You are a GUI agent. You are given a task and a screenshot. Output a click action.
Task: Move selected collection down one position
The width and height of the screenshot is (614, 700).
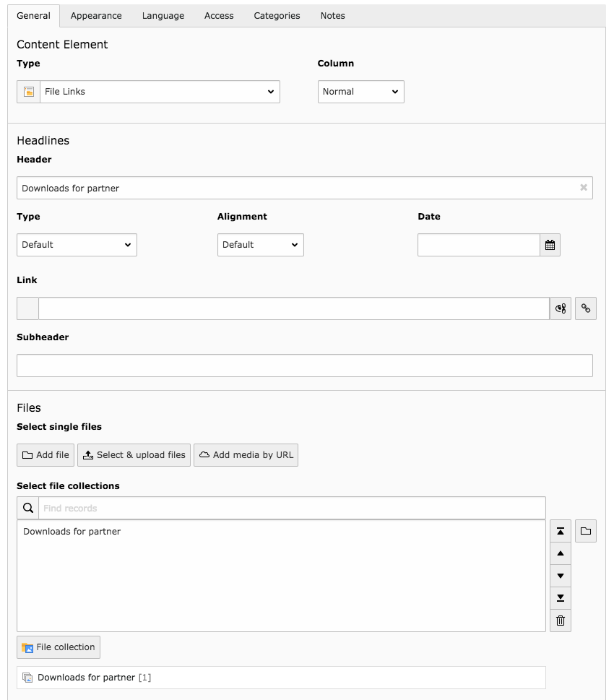(x=560, y=576)
